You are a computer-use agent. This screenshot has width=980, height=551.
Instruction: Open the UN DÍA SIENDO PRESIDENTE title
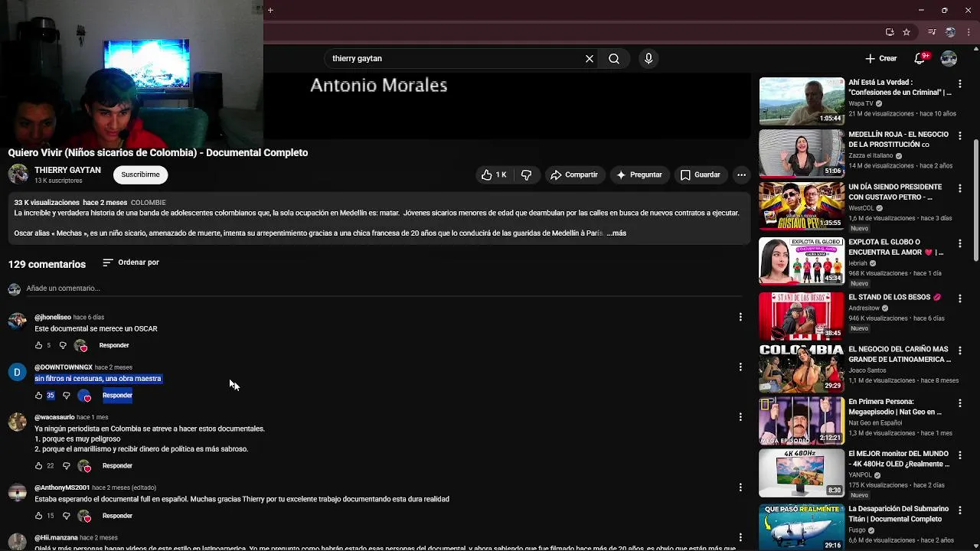click(x=895, y=192)
